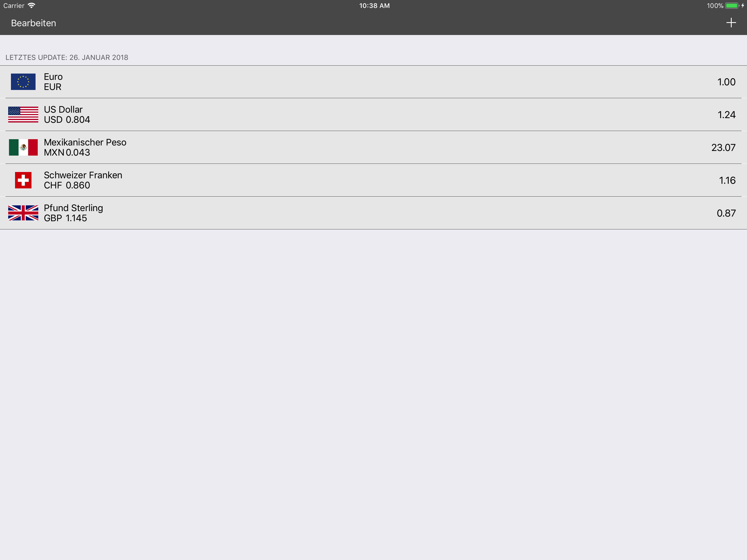Tap the United States flag icon
Viewport: 747px width, 560px height.
[x=23, y=115]
